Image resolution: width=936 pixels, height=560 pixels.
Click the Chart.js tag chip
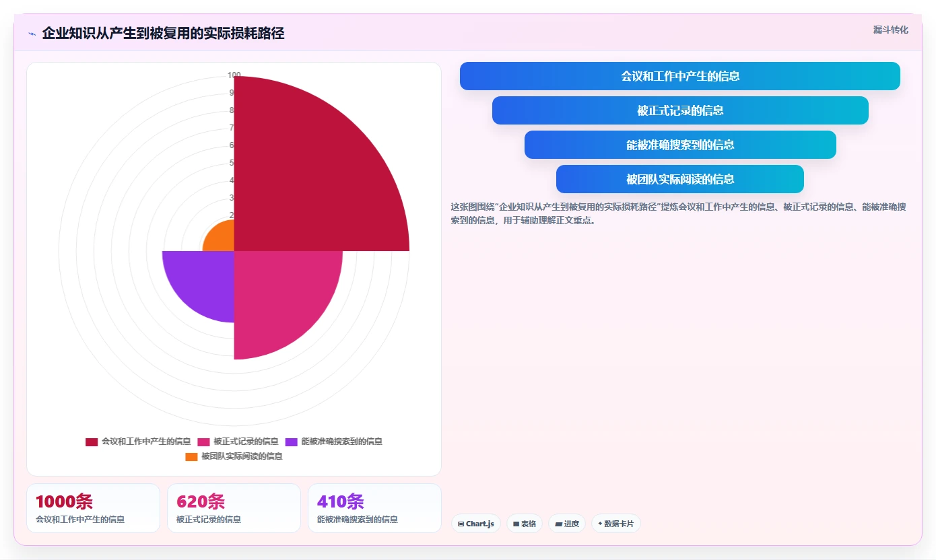(x=475, y=524)
